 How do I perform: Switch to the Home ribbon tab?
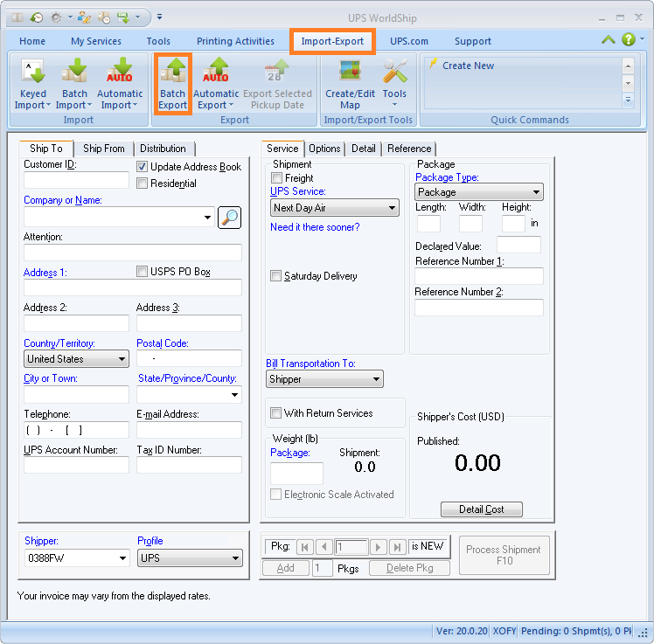click(x=32, y=41)
